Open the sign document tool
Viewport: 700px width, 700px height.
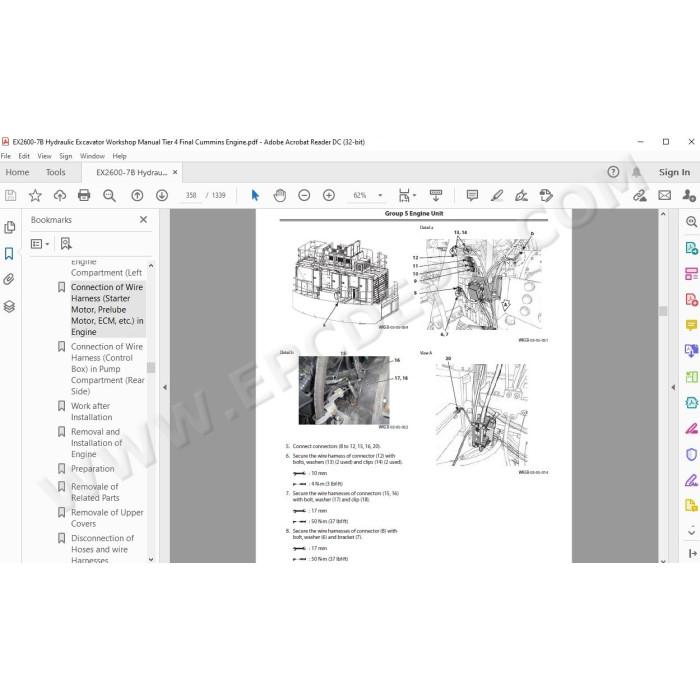(x=521, y=195)
